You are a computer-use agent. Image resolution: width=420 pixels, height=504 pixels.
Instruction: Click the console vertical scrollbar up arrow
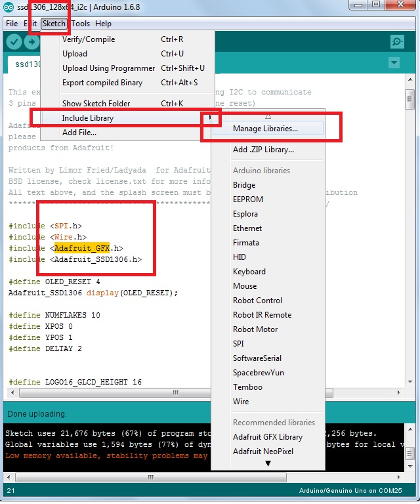410,429
